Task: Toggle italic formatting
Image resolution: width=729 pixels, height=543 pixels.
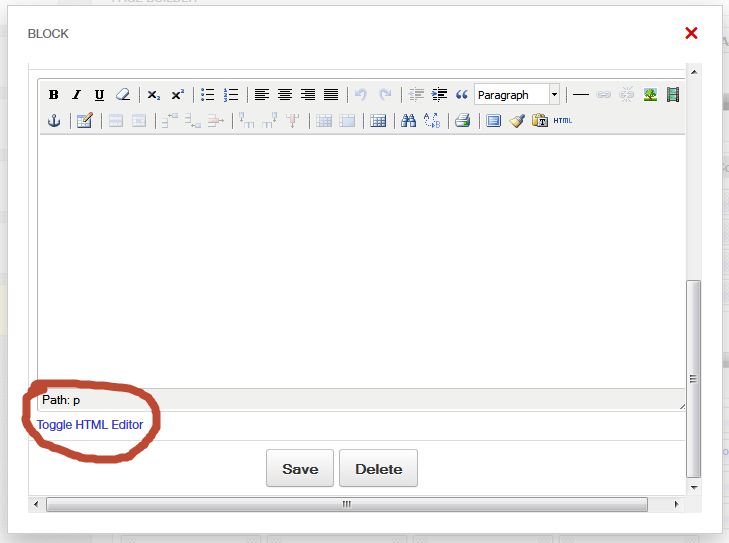Action: (77, 95)
